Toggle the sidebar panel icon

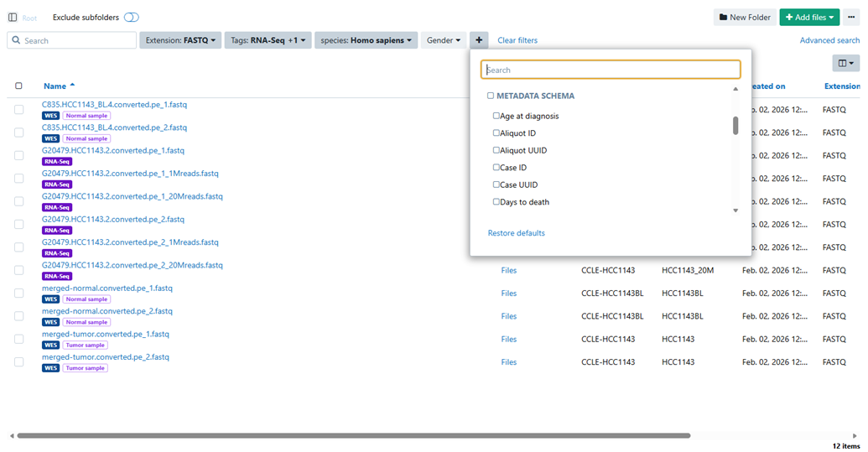tap(13, 18)
